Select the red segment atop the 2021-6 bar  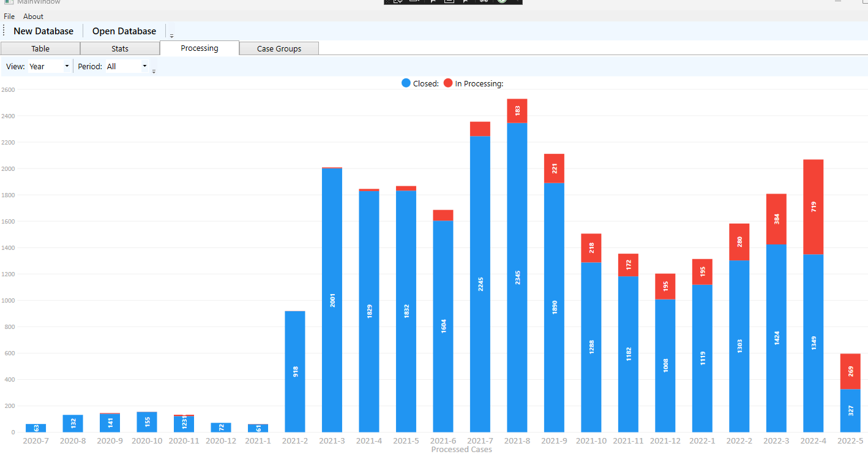443,215
